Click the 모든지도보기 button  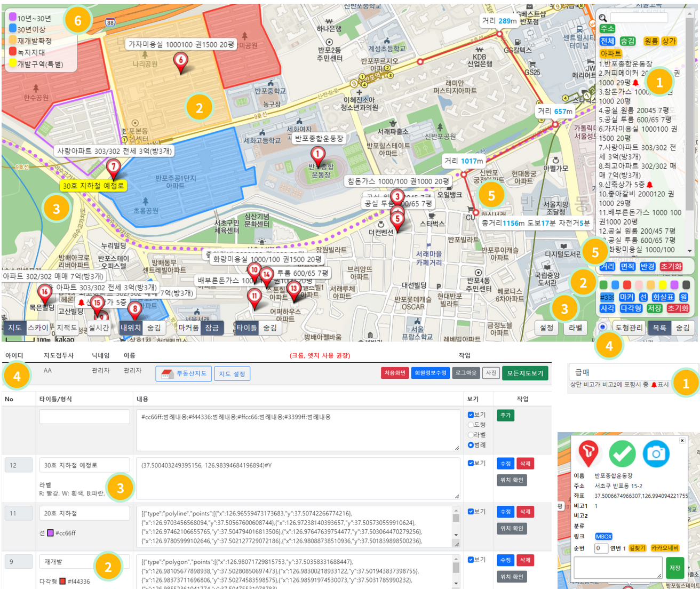click(x=524, y=373)
